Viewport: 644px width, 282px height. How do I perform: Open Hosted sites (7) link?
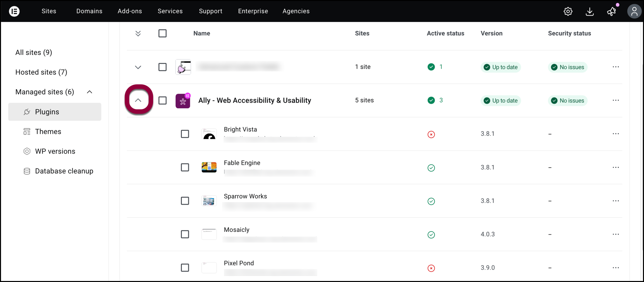pyautogui.click(x=41, y=72)
